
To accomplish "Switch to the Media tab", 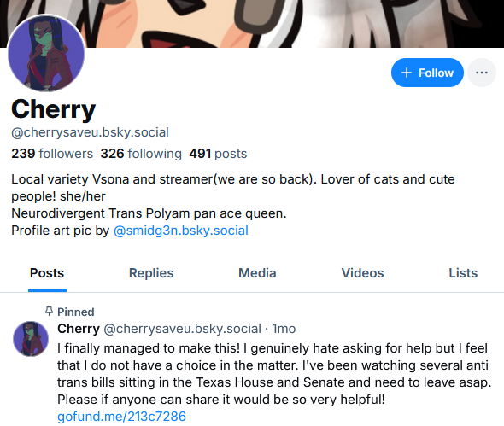I will (x=257, y=273).
